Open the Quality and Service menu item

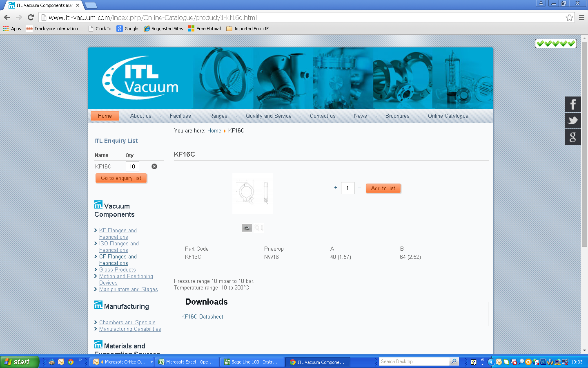(x=269, y=116)
